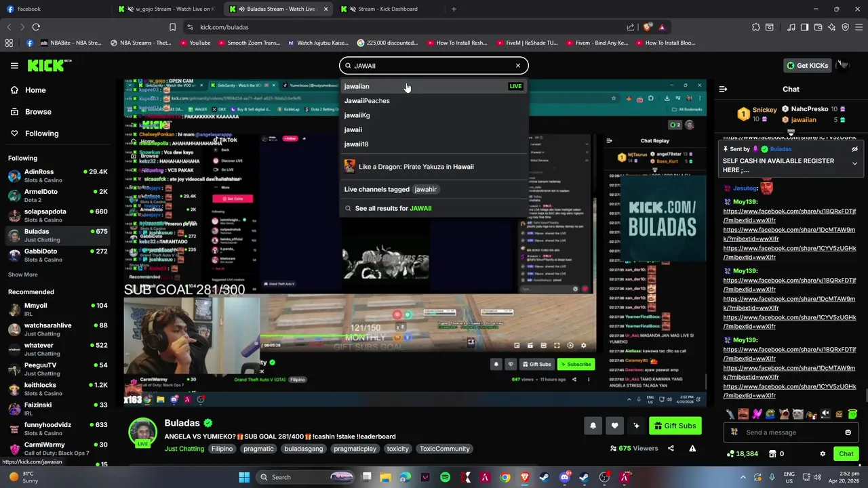Open chat settings gear icon
Viewport: 868px width, 488px height.
pos(823,454)
